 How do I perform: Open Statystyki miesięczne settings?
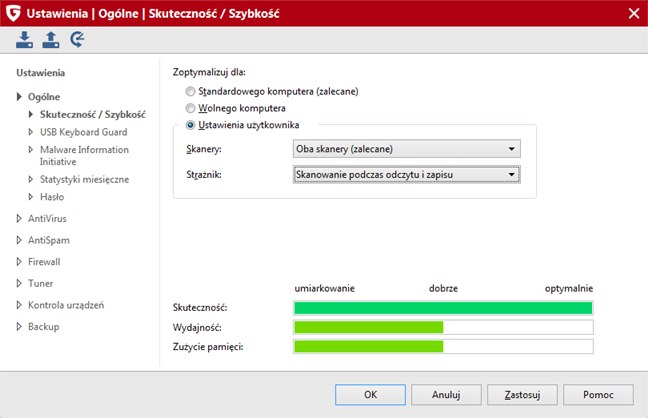pos(84,179)
